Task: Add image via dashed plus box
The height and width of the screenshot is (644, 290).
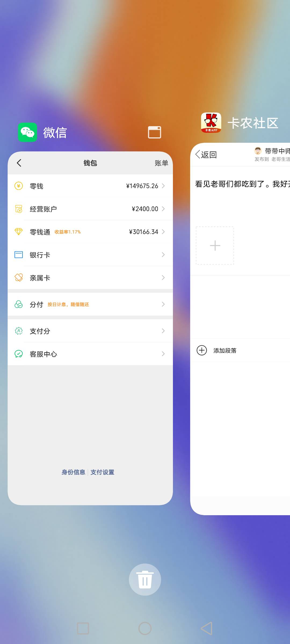Action: (x=215, y=246)
